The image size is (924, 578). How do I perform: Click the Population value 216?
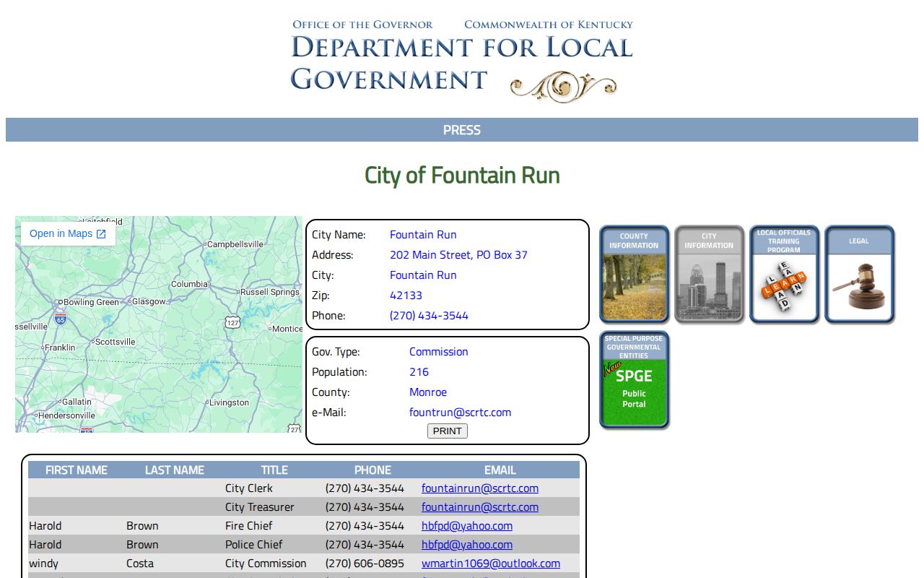click(419, 372)
